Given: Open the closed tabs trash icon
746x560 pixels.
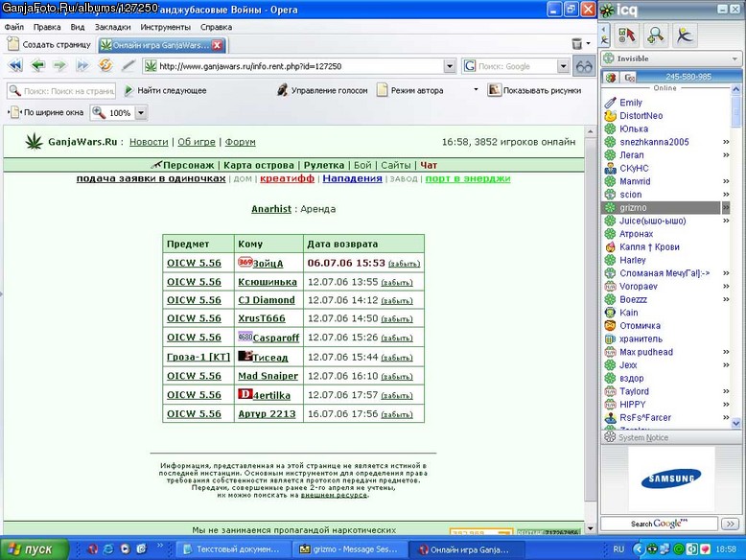Looking at the screenshot, I should (576, 44).
